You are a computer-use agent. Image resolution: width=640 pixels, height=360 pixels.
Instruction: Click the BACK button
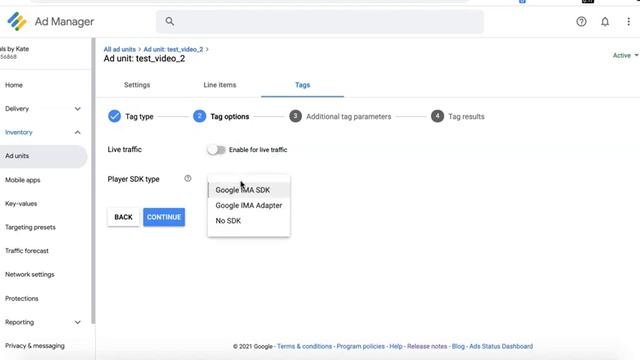click(x=123, y=217)
